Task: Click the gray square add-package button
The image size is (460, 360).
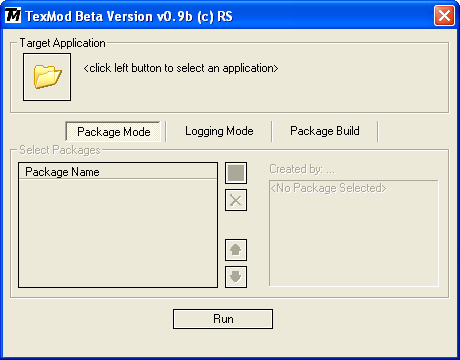Action: tap(236, 173)
